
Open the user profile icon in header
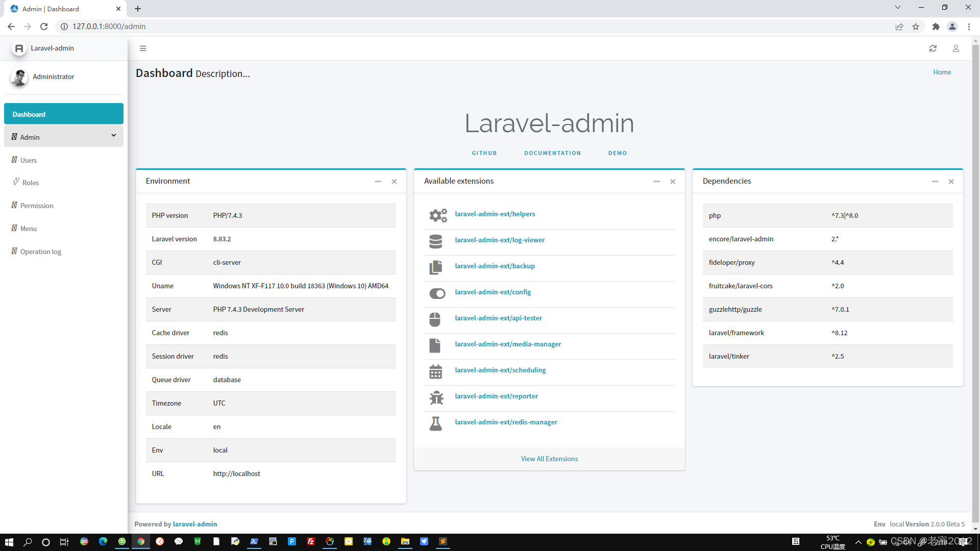pyautogui.click(x=956, y=48)
